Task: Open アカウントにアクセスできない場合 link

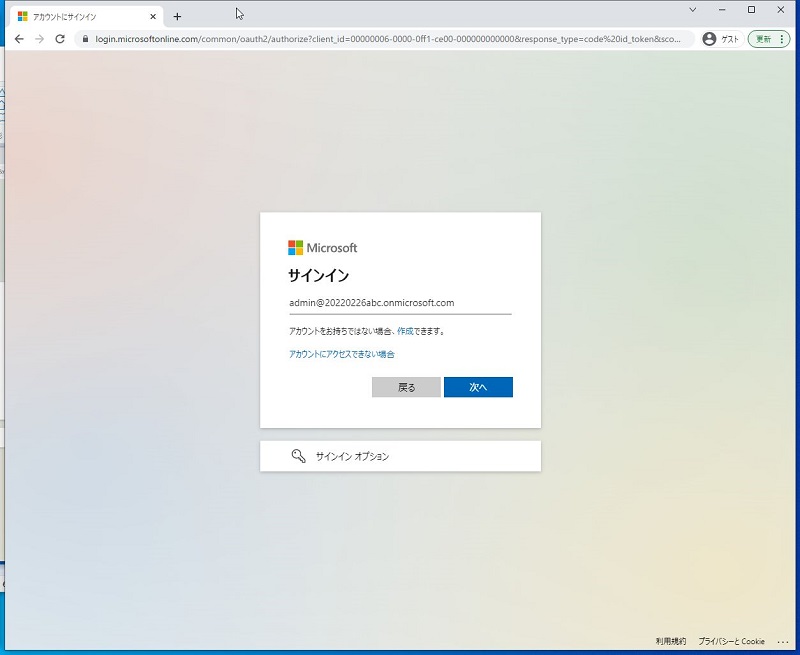Action: [341, 354]
